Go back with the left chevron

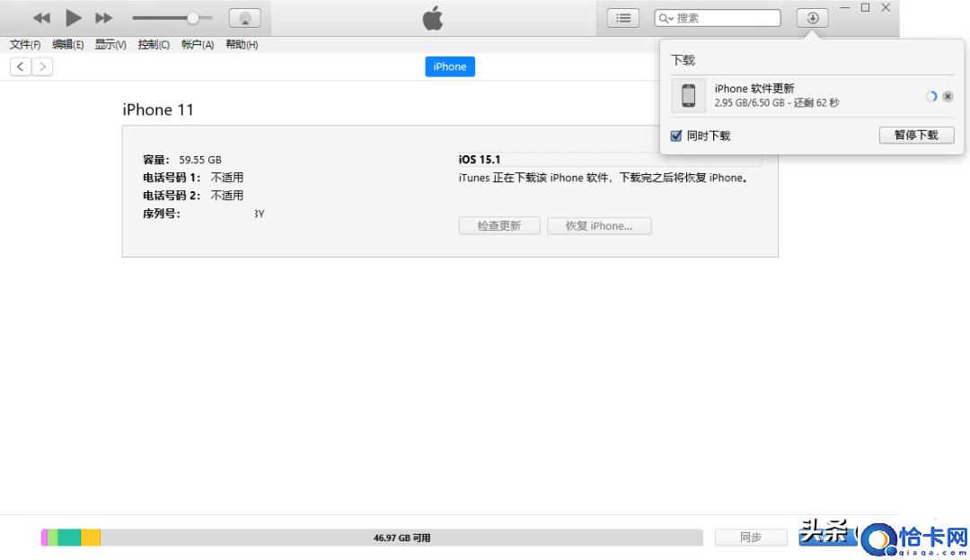point(21,66)
